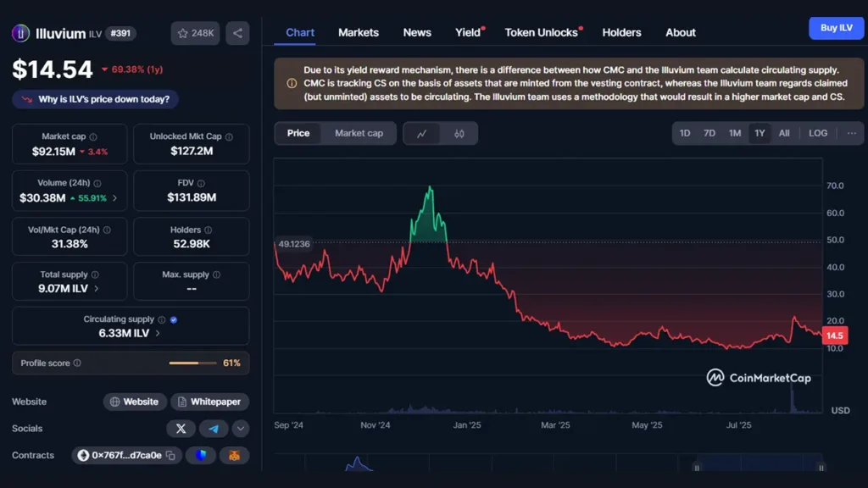Expand more socials dropdown chevron
868x488 pixels.
pos(240,428)
